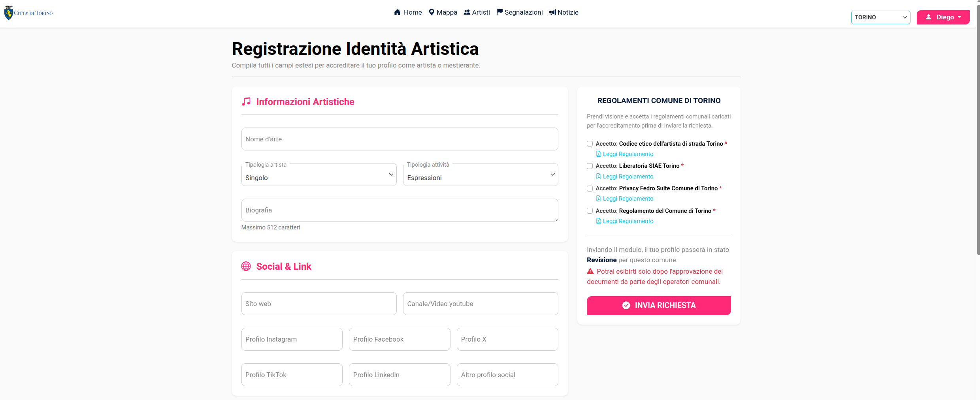Click the 'Massimo 512 caratteri' hint text
Screen dimensions: 980x400
click(271, 227)
